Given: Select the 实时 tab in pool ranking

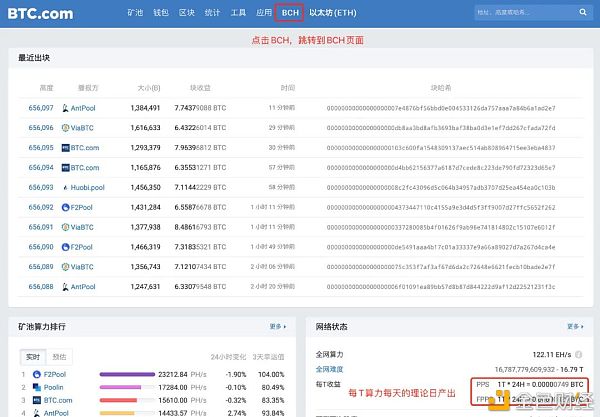Looking at the screenshot, I should (33, 357).
